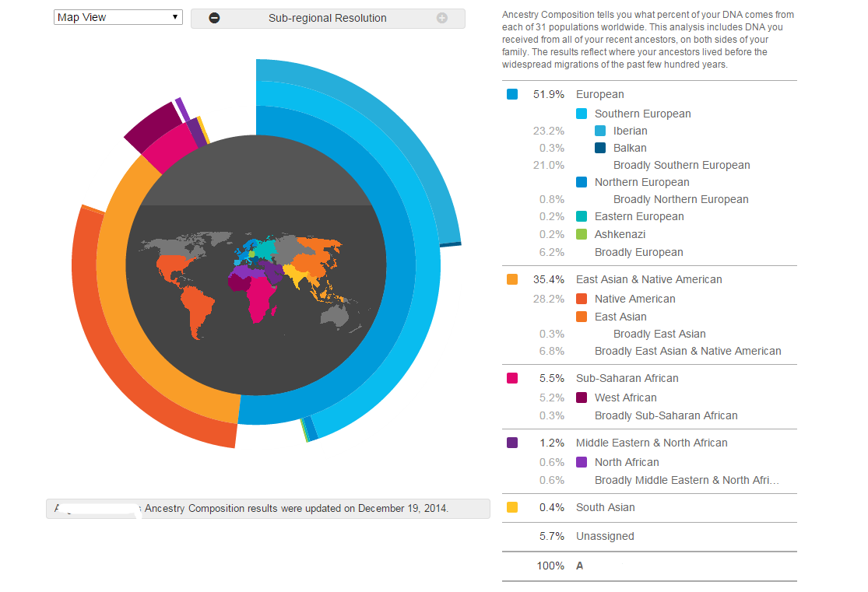Select the Balkan dark blue swatch

[x=600, y=148]
